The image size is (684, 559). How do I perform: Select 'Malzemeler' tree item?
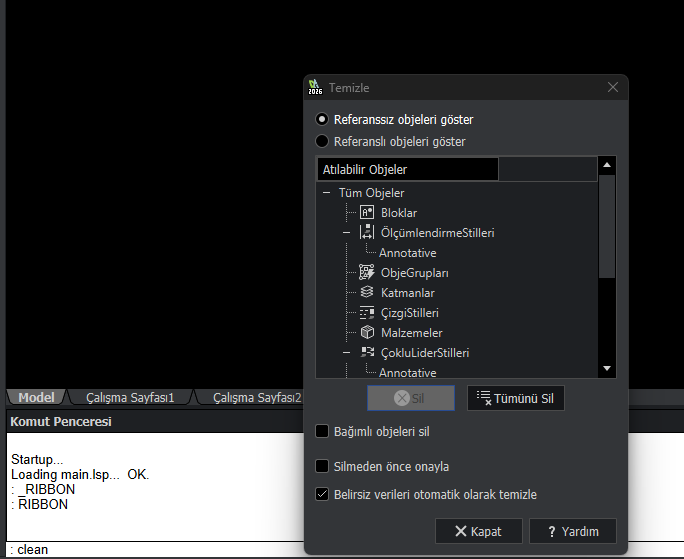pyautogui.click(x=411, y=333)
